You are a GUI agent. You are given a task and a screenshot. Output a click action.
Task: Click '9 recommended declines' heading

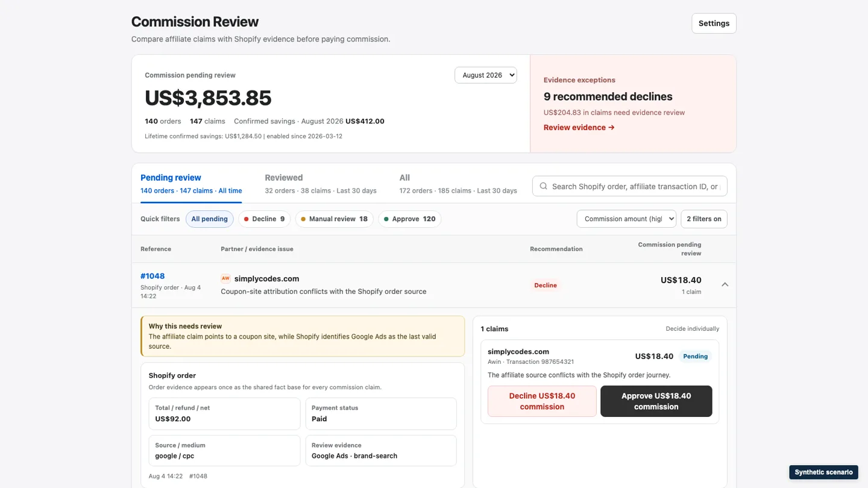tap(608, 96)
